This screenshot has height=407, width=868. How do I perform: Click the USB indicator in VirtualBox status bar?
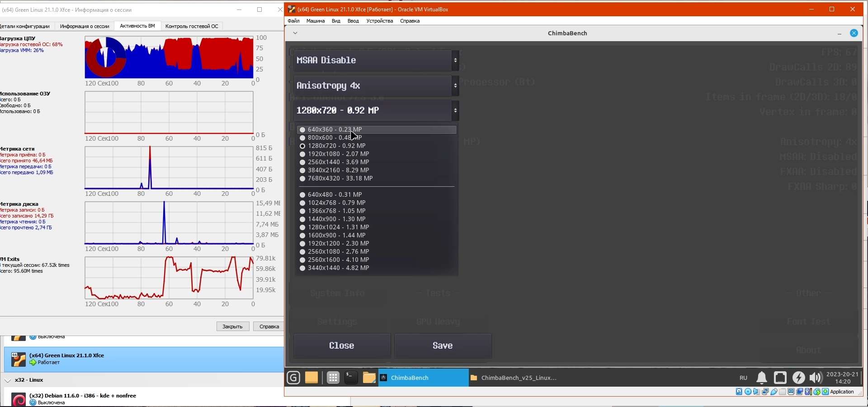pyautogui.click(x=774, y=392)
